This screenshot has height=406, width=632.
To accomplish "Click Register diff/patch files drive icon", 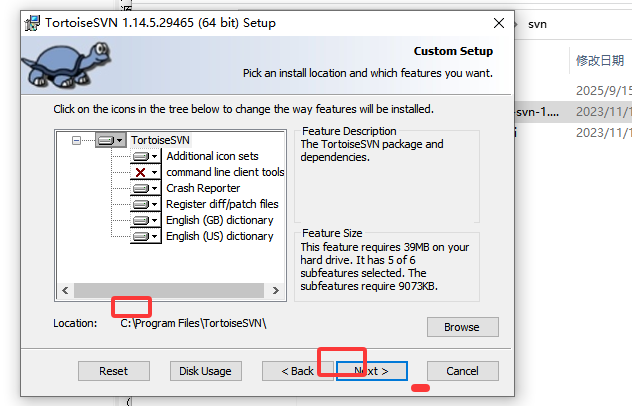I will (x=141, y=204).
